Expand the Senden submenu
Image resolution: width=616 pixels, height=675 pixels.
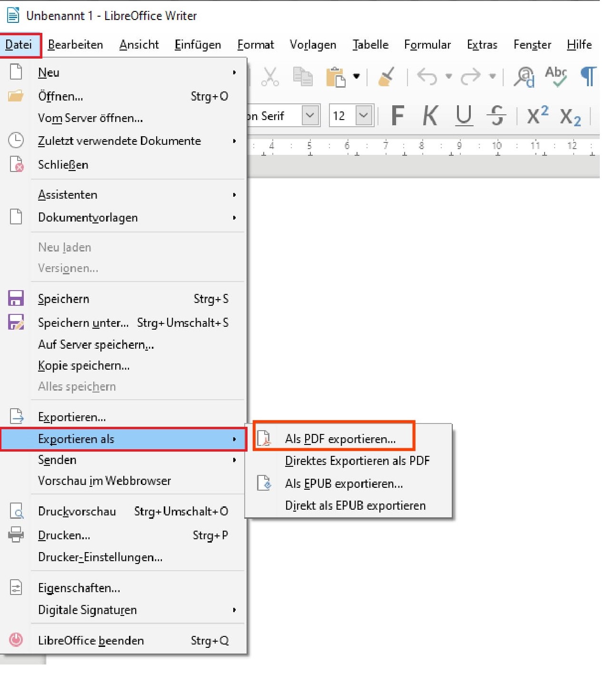pyautogui.click(x=123, y=460)
